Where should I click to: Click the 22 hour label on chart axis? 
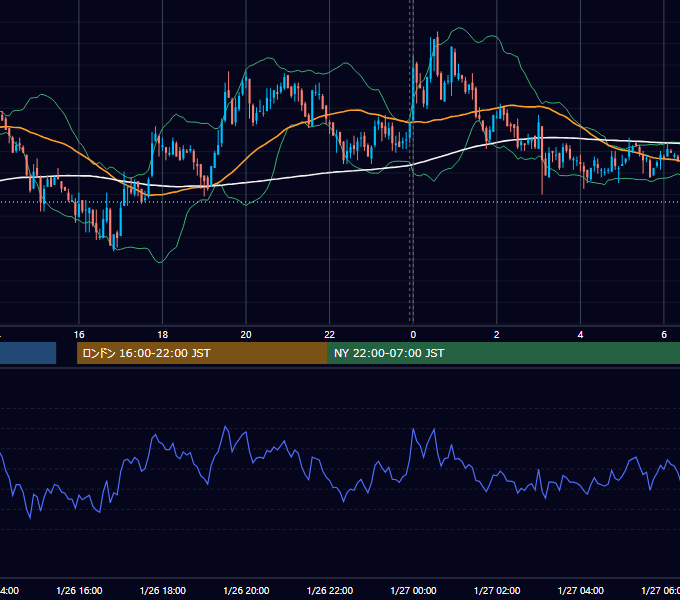tap(330, 335)
